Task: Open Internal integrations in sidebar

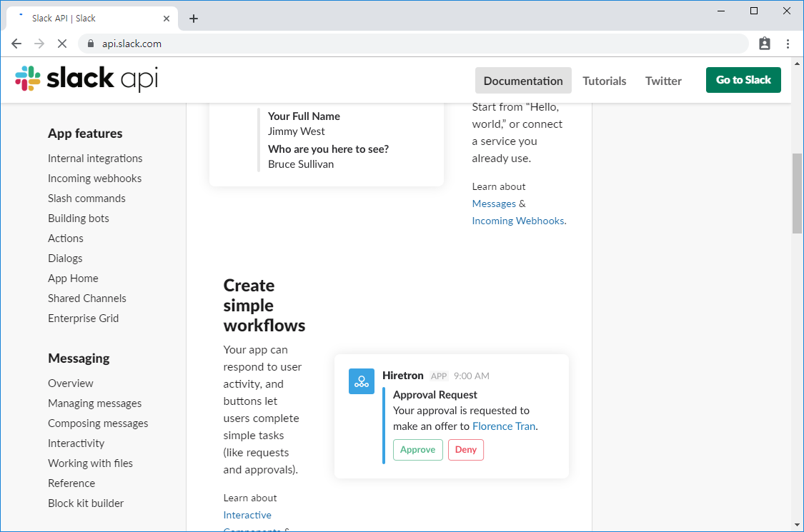Action: pyautogui.click(x=95, y=159)
